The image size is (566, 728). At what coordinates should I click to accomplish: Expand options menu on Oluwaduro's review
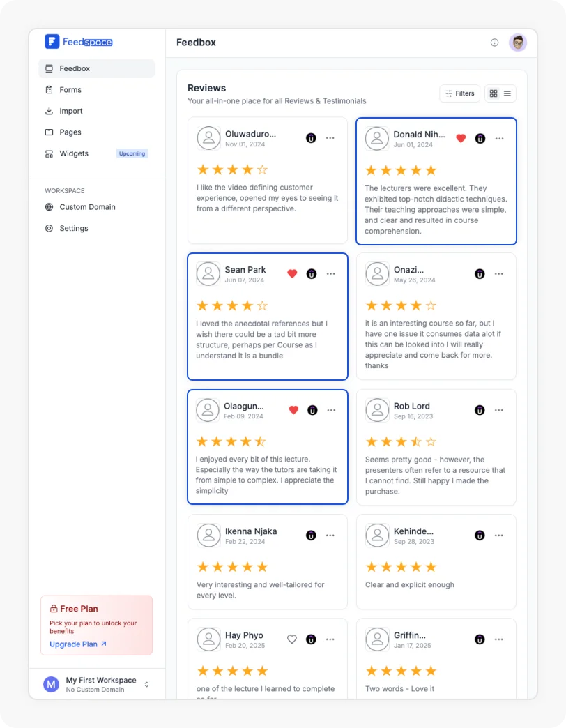click(x=330, y=138)
